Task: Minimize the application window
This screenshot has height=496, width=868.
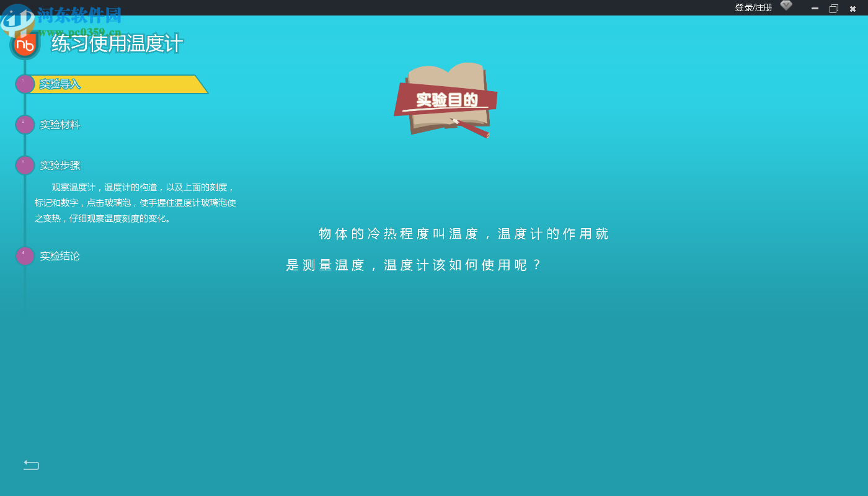Action: pos(815,9)
